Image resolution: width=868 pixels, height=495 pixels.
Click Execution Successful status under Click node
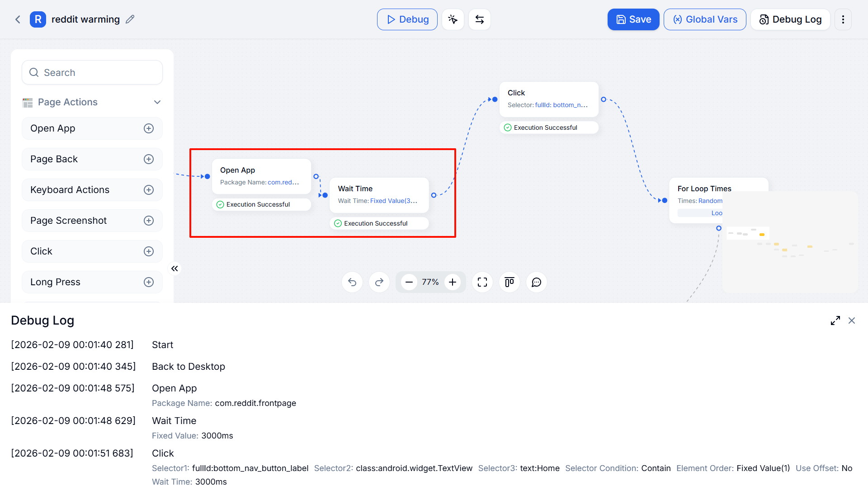click(549, 127)
